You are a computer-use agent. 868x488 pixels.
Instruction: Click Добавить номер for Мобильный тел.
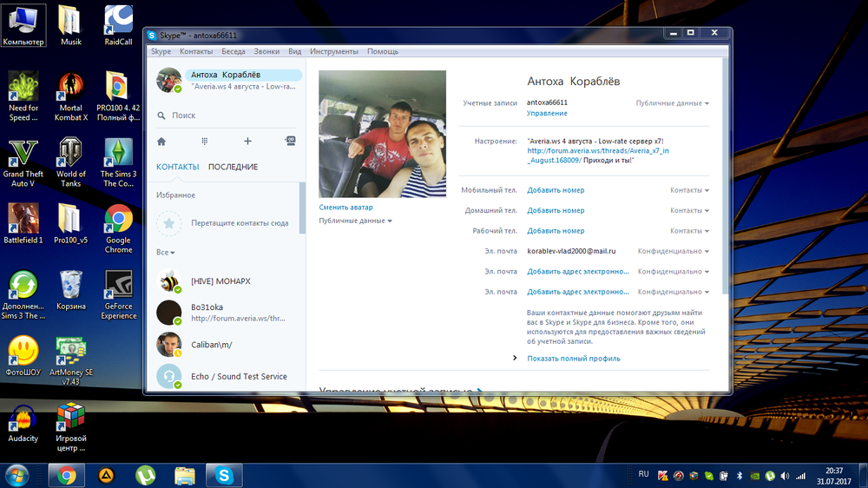click(556, 190)
